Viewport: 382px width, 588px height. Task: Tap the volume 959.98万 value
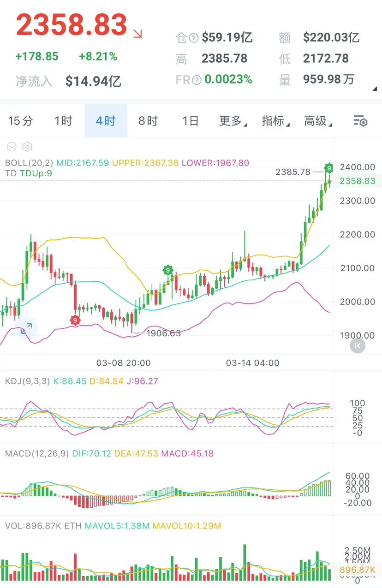(x=328, y=80)
